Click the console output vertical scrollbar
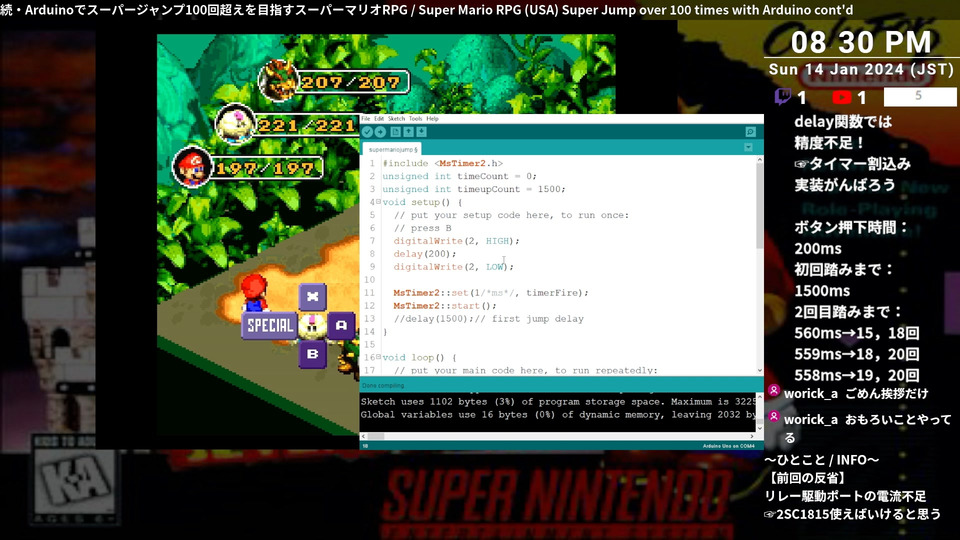This screenshot has width=960, height=540. [x=760, y=413]
